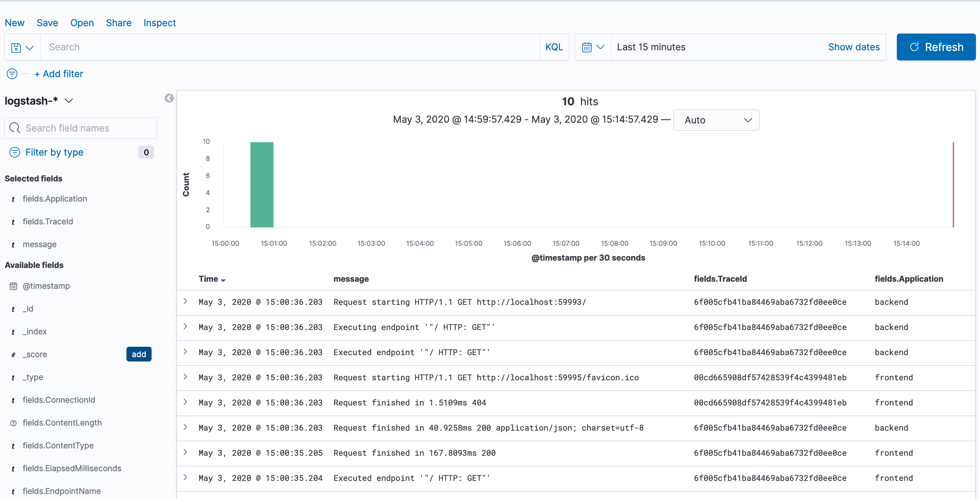Expand the backend 'Executed endpoint' log row
980x499 pixels.
[185, 352]
